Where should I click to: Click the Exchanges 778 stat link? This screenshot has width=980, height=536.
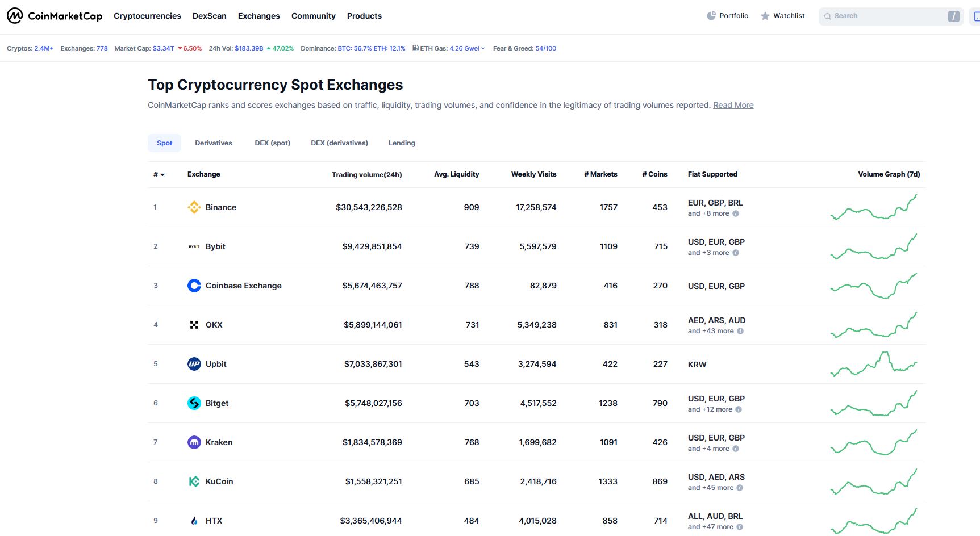pos(102,48)
